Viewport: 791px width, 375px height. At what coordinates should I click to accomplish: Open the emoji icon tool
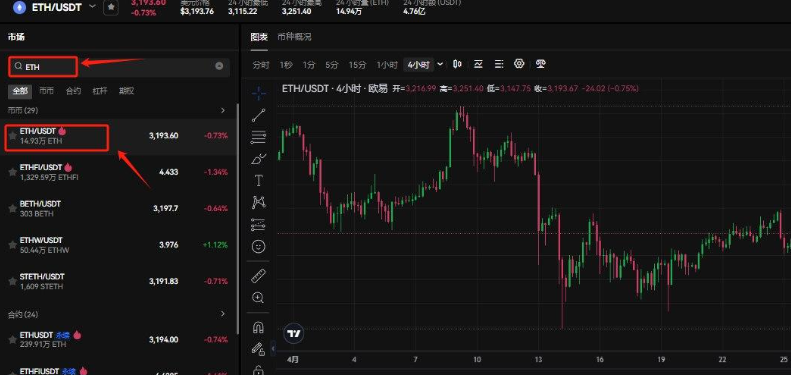pos(259,247)
